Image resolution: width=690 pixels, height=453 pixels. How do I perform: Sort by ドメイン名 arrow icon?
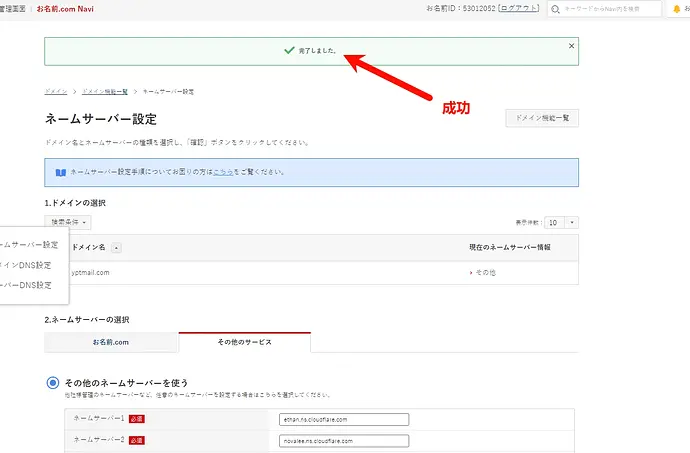116,248
